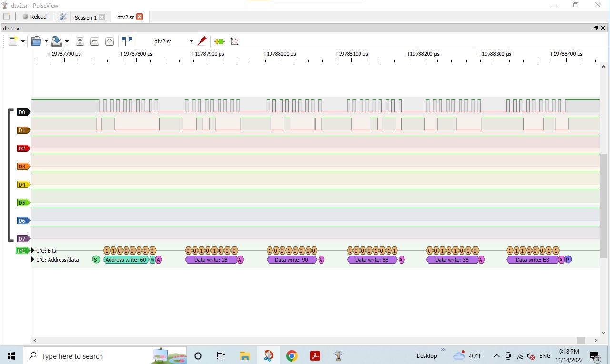Expand the new view dropdown arrow
Screen dimensions: 610x364
pos(23,41)
